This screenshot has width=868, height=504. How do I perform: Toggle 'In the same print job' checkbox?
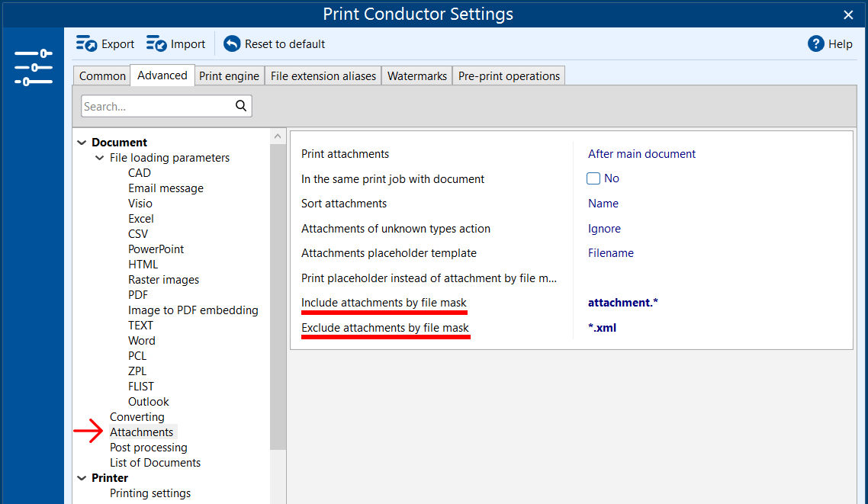click(x=593, y=178)
